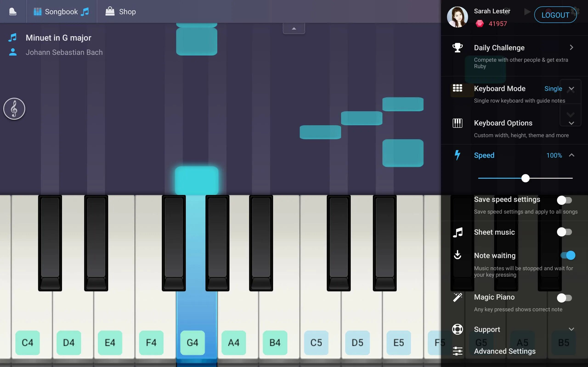Open Daily Challenge details
The height and width of the screenshot is (367, 588).
[x=571, y=48]
